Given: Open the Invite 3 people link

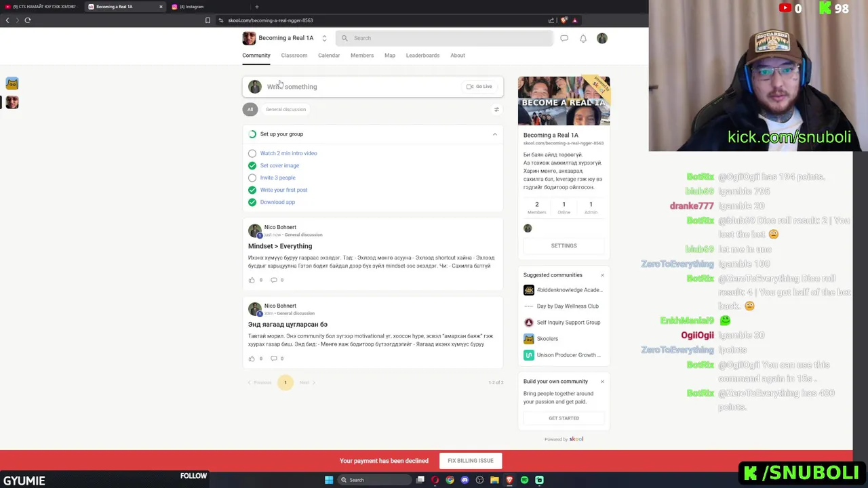Looking at the screenshot, I should [278, 178].
